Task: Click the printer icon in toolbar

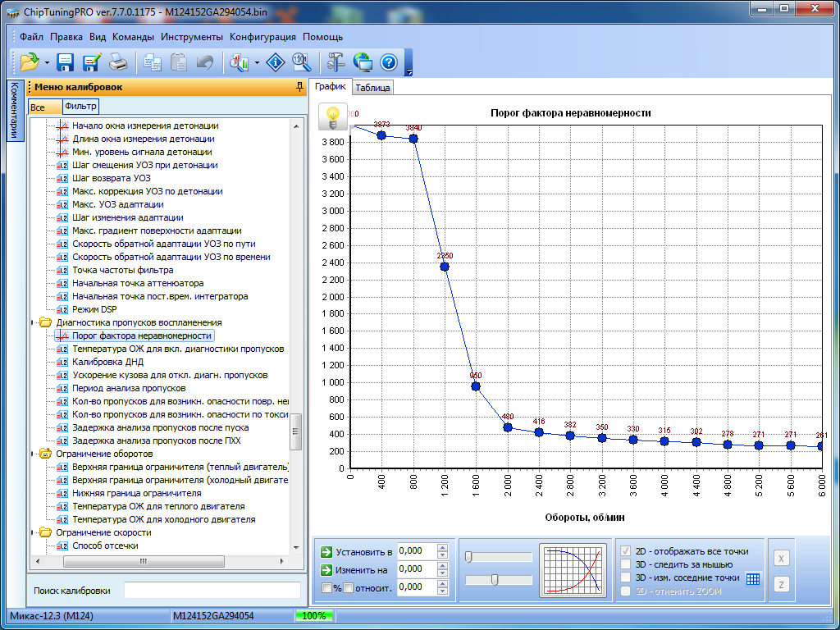Action: (x=118, y=62)
